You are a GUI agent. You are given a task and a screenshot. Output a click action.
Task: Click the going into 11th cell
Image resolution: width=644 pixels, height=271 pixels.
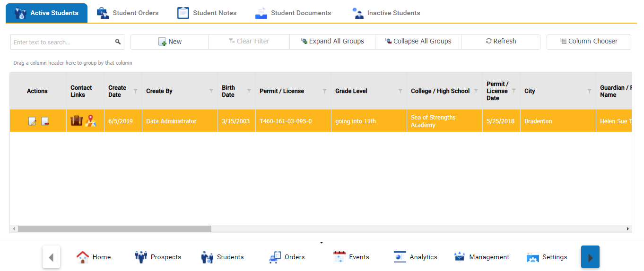(x=369, y=121)
